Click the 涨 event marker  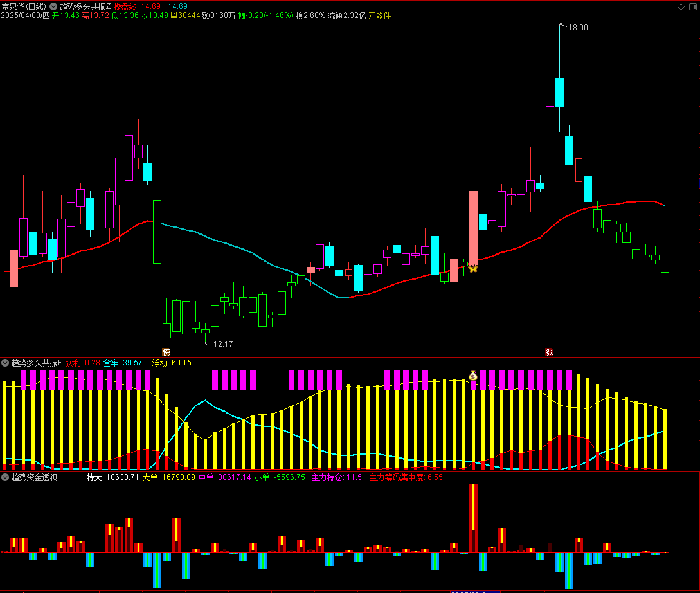tap(549, 352)
